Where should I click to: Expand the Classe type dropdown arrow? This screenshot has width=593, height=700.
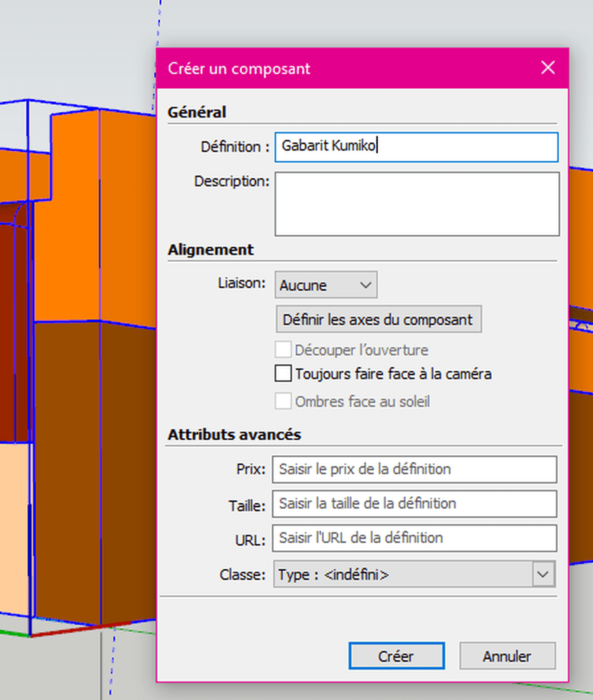tap(543, 574)
